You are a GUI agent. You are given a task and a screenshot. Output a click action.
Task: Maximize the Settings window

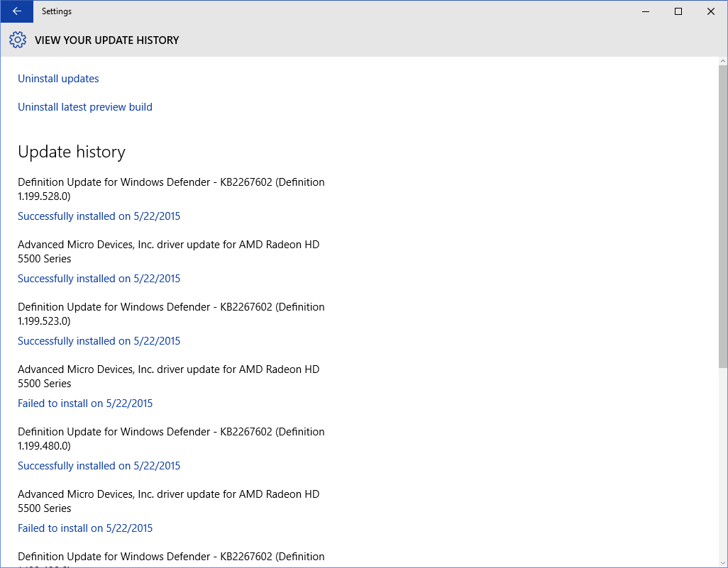click(678, 11)
